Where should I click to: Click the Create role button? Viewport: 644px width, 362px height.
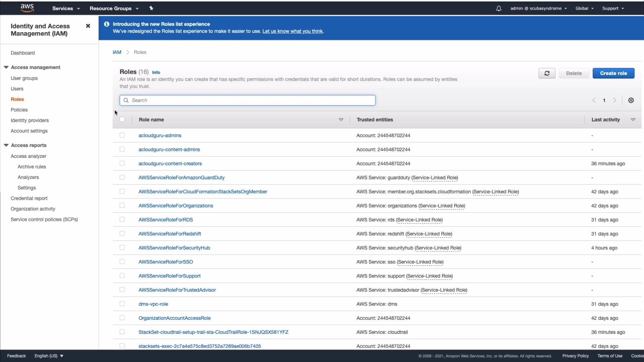coord(613,73)
